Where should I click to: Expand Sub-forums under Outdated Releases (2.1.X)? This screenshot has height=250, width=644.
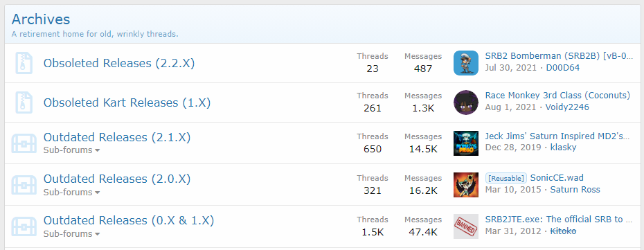pyautogui.click(x=71, y=150)
